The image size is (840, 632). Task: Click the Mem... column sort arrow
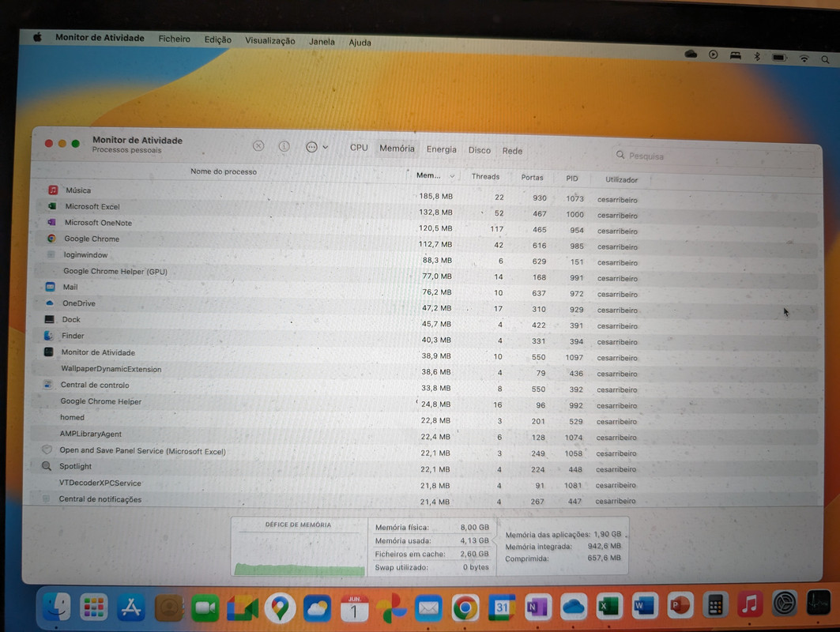click(452, 175)
